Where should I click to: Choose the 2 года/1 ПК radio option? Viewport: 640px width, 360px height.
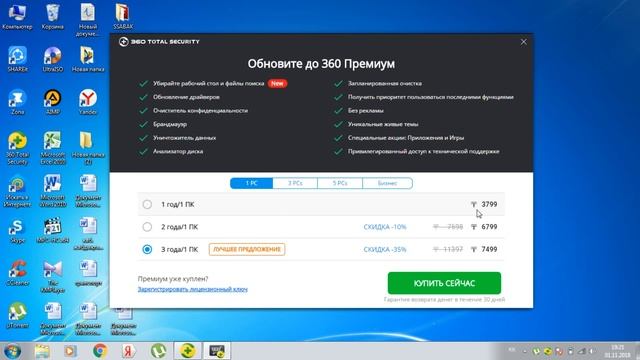147,227
